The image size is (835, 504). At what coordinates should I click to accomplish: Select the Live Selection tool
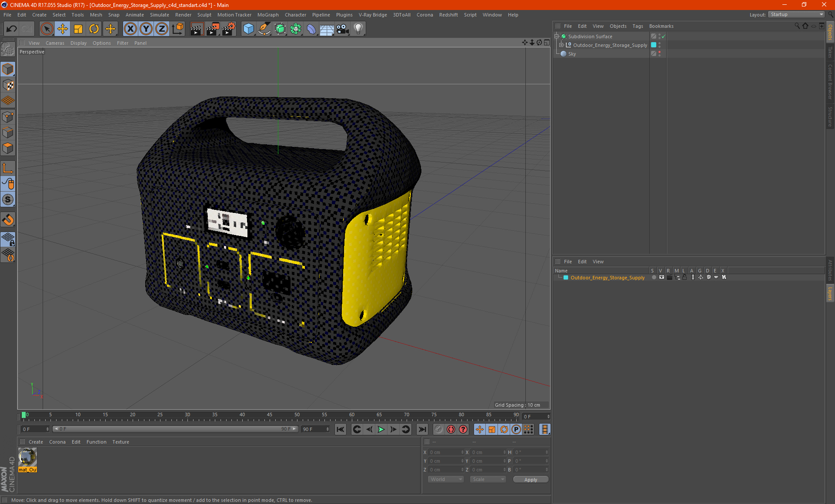click(x=47, y=29)
